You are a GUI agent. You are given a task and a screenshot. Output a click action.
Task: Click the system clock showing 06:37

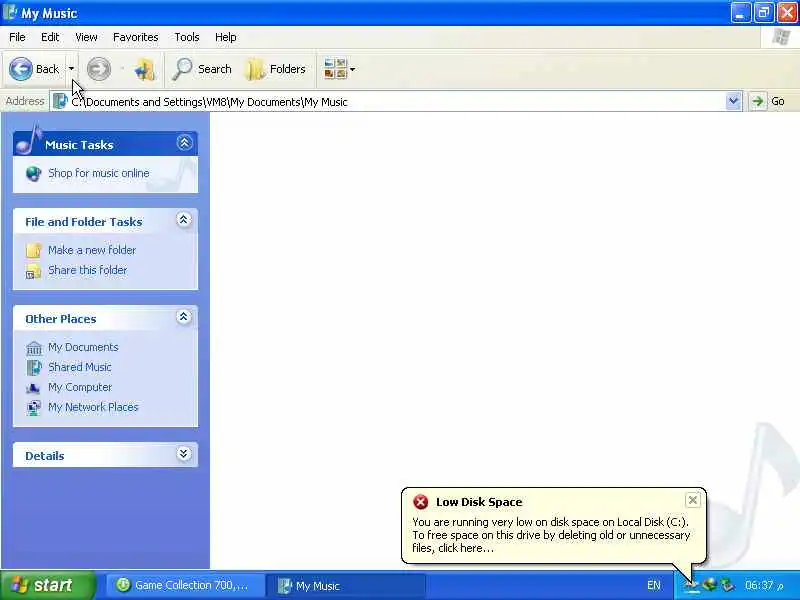[x=764, y=585]
